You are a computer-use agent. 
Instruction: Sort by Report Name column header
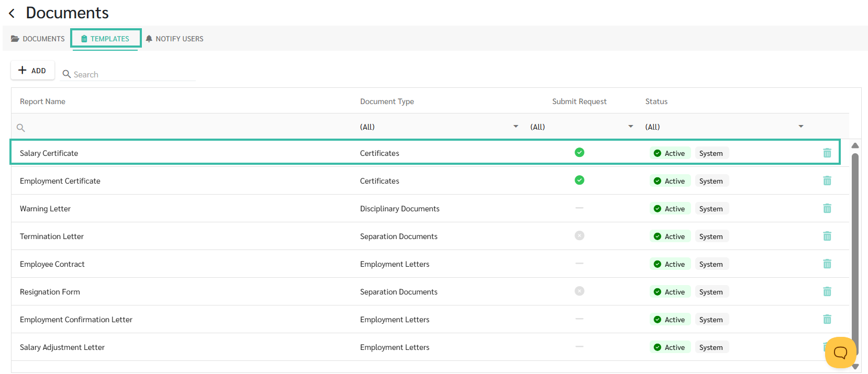coord(42,101)
